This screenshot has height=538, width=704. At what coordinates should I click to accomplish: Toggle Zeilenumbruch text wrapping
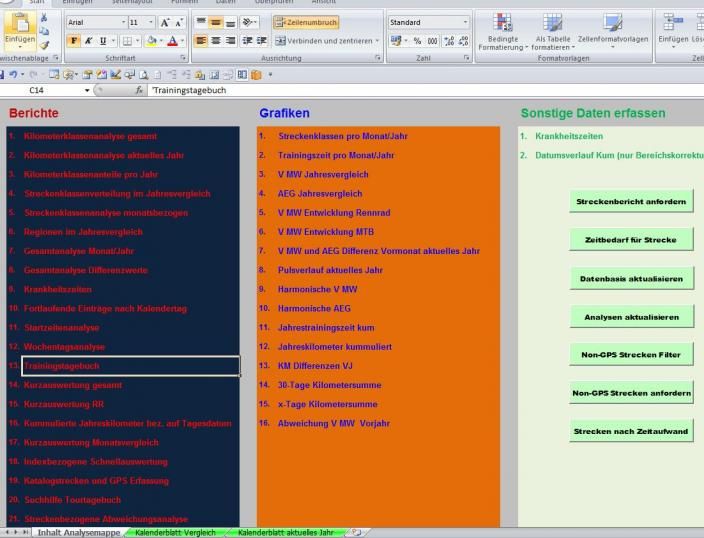pyautogui.click(x=305, y=22)
